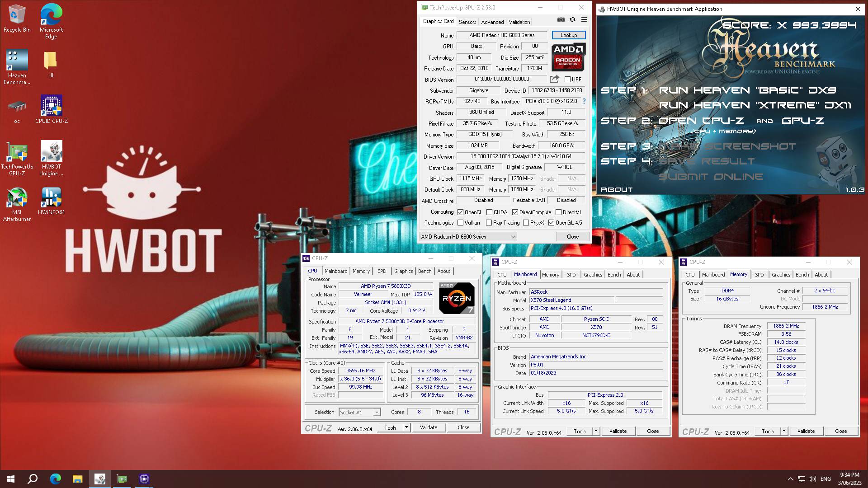Launch CPUID CPU-Z desktop shortcut
Screen dimensions: 868x488
pos(51,109)
